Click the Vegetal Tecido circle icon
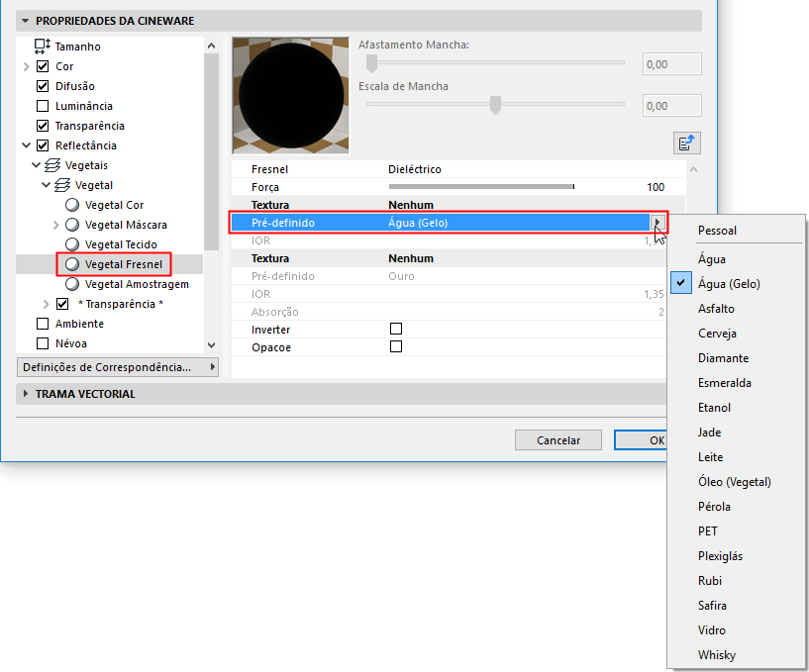 click(72, 244)
